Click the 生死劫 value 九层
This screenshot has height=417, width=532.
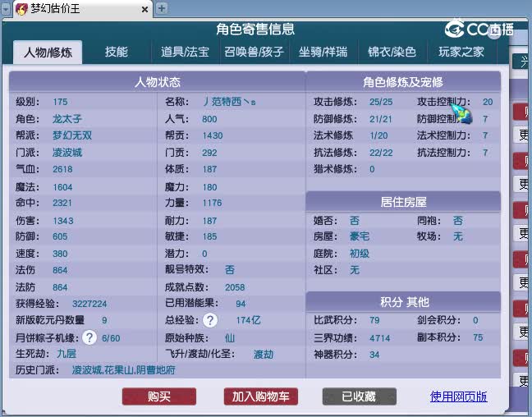tap(66, 354)
